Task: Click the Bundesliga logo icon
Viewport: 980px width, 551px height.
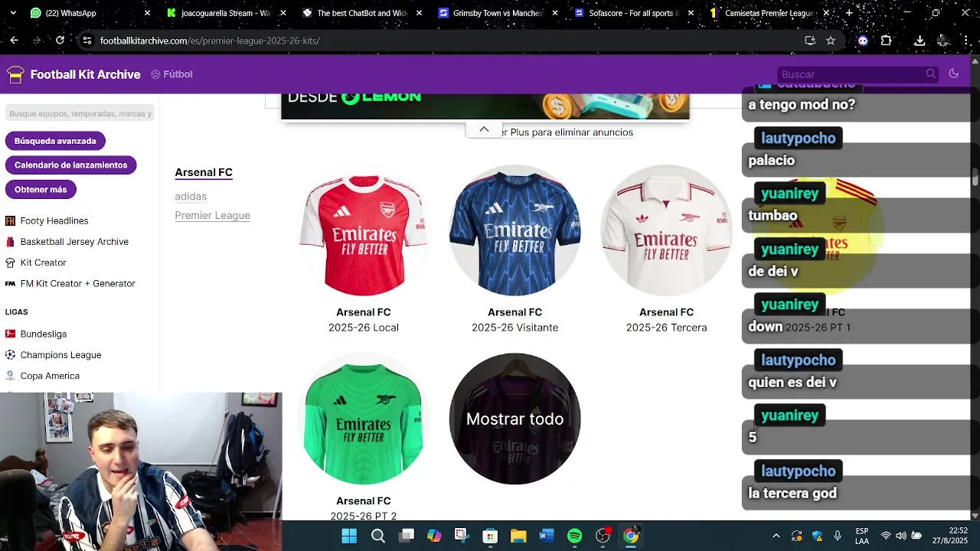Action: pos(10,334)
